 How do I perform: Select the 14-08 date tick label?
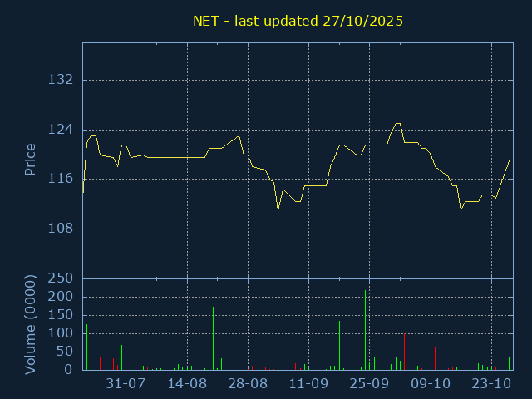coord(188,384)
